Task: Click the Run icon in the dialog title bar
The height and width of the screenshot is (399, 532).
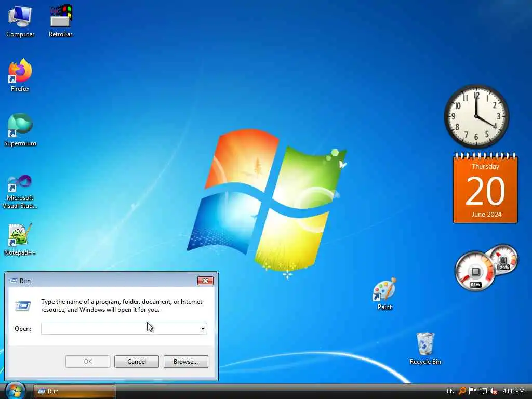Action: tap(14, 281)
